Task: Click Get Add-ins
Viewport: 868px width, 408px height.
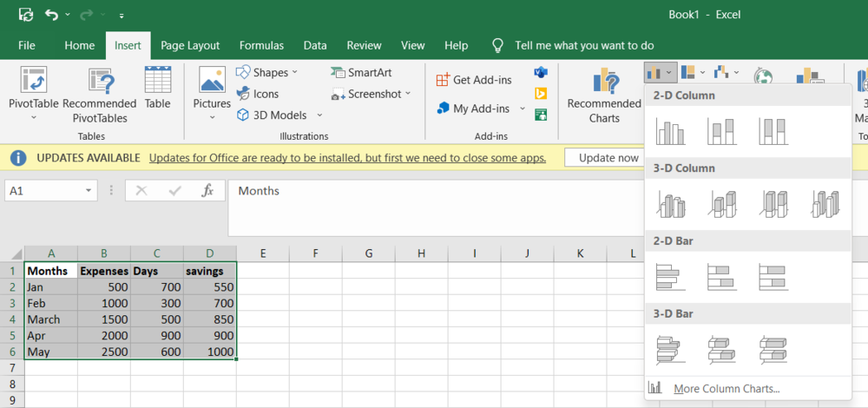Action: [x=474, y=80]
